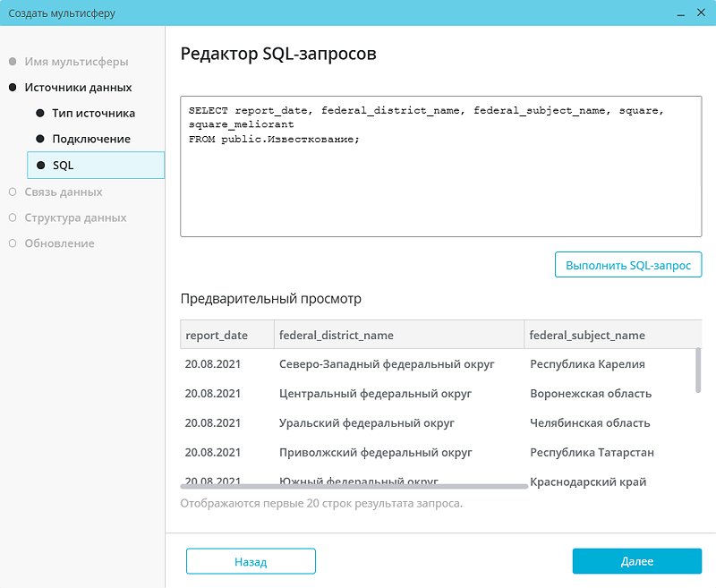Viewport: 716px width, 588px height.
Task: Select the Источники данных step
Action: pyautogui.click(x=78, y=88)
